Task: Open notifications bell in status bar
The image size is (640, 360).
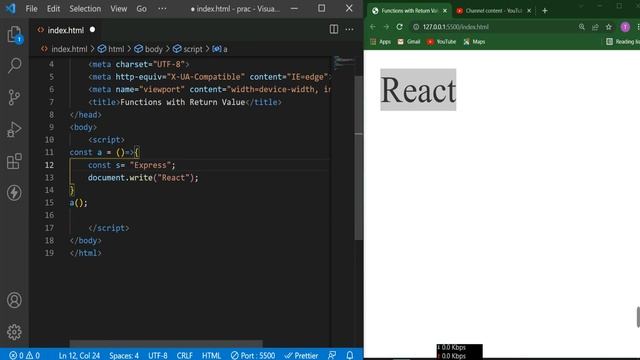Action: point(350,355)
